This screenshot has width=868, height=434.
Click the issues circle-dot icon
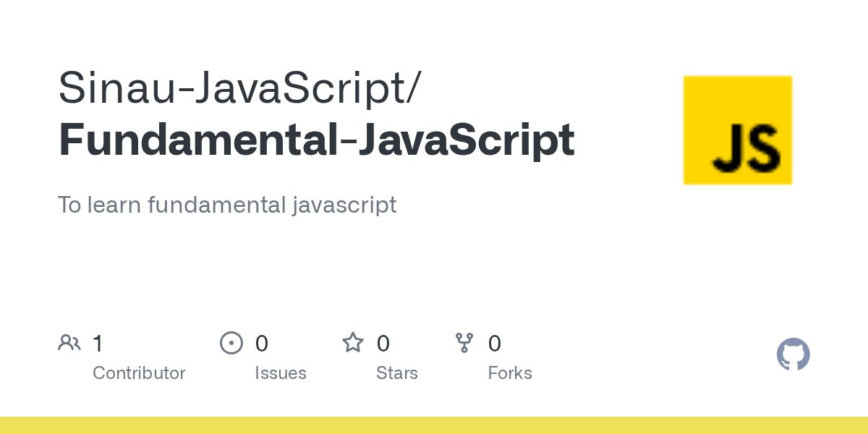click(231, 343)
